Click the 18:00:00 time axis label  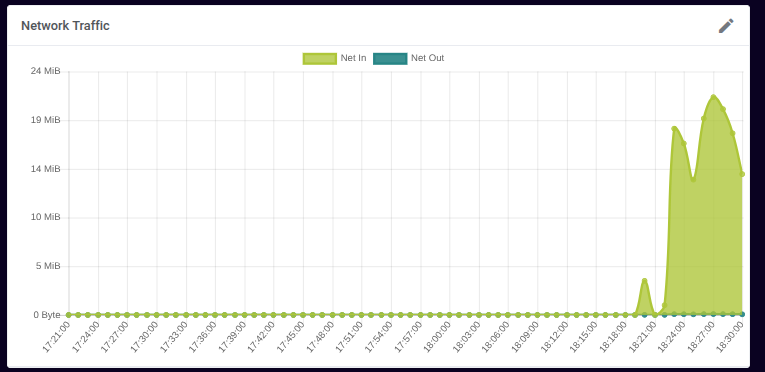tap(437, 337)
